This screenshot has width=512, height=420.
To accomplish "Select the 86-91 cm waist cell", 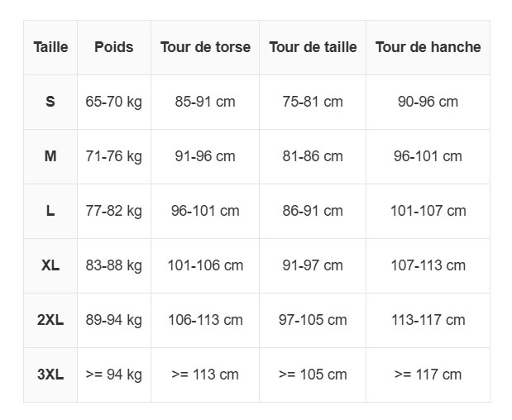I will tap(313, 211).
